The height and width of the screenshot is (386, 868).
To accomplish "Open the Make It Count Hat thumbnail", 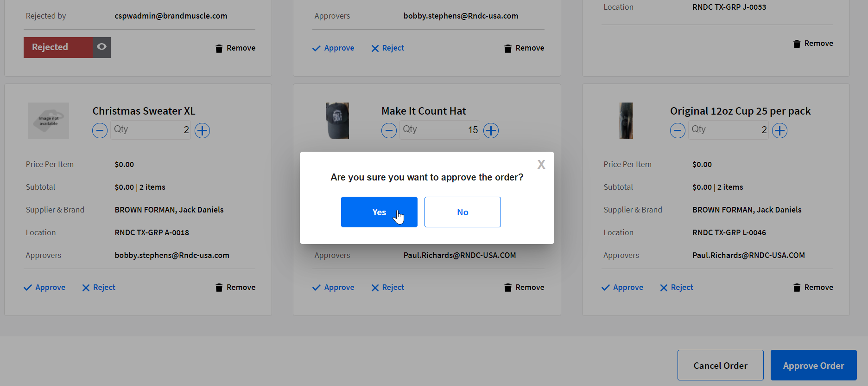I will [337, 121].
